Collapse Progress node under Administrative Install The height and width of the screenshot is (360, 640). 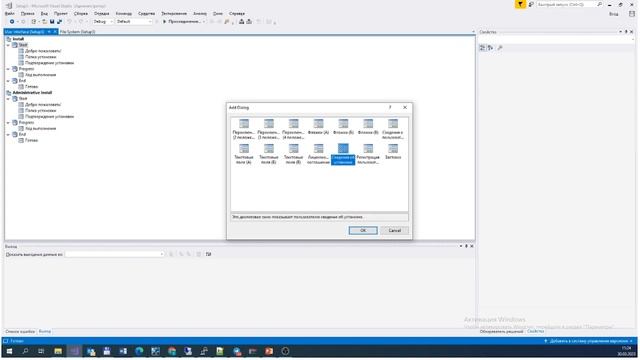(x=8, y=122)
